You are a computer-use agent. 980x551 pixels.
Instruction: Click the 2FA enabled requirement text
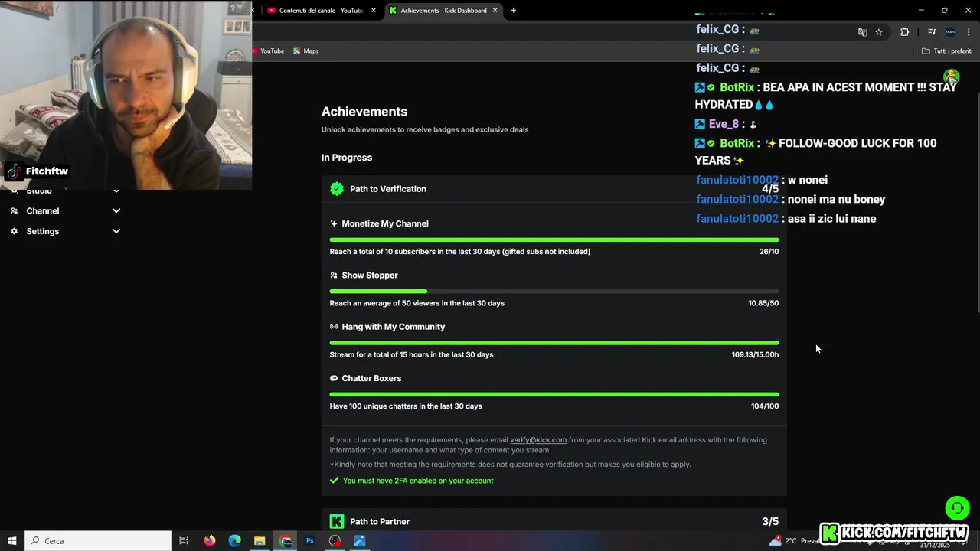[x=418, y=481]
